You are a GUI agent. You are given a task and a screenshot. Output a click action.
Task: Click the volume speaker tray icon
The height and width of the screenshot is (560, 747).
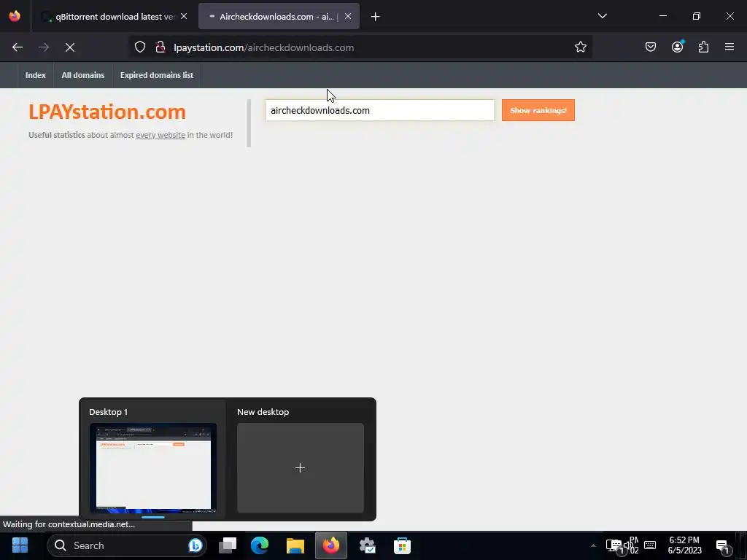628,546
